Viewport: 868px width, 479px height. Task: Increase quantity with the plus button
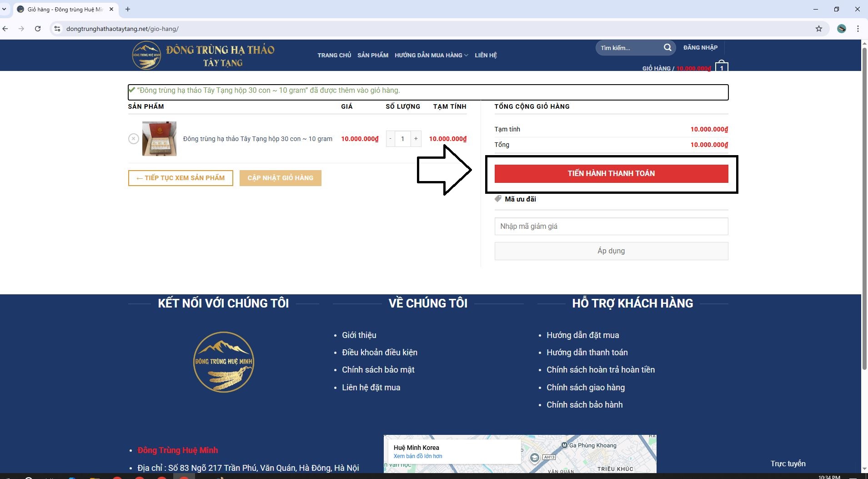pyautogui.click(x=416, y=139)
